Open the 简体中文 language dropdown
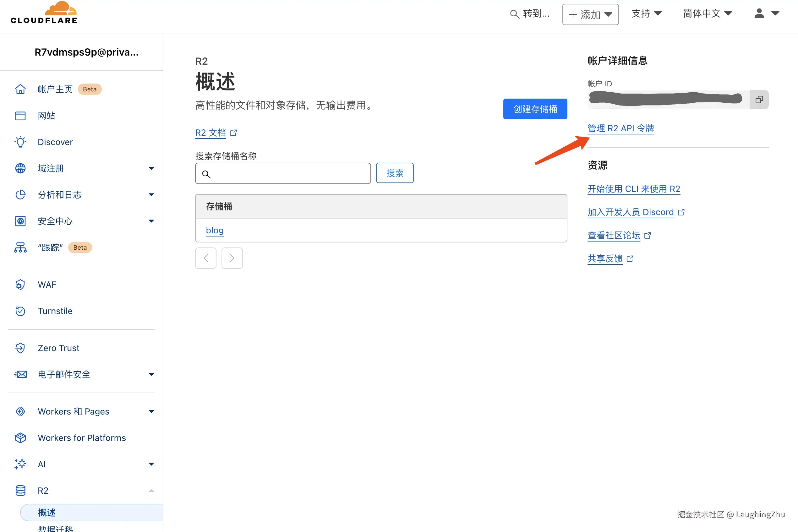The image size is (798, 532). (708, 13)
